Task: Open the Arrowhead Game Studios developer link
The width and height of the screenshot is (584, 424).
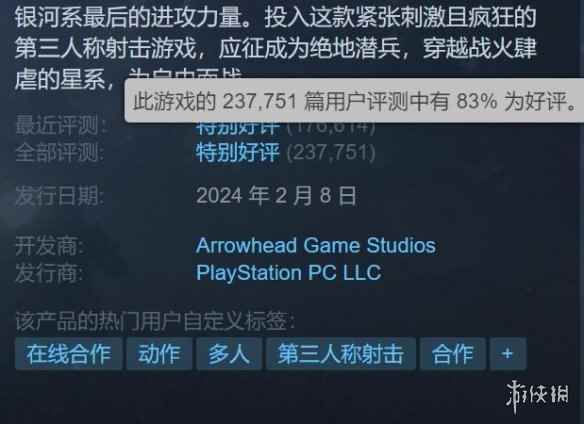Action: pyautogui.click(x=316, y=246)
